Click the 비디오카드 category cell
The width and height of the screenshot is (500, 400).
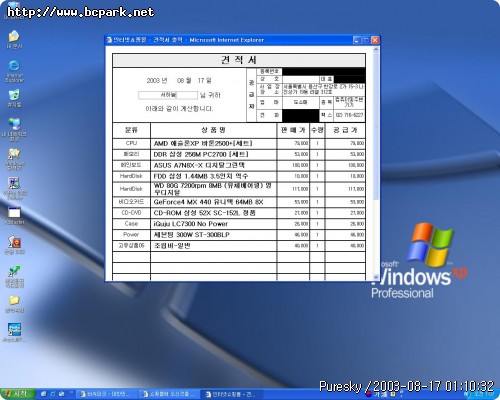click(131, 202)
